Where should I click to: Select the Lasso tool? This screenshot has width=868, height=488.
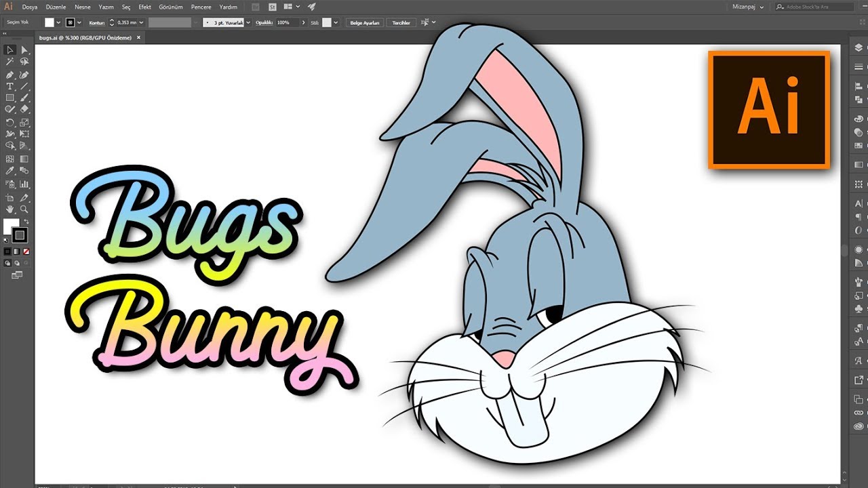pos(24,62)
